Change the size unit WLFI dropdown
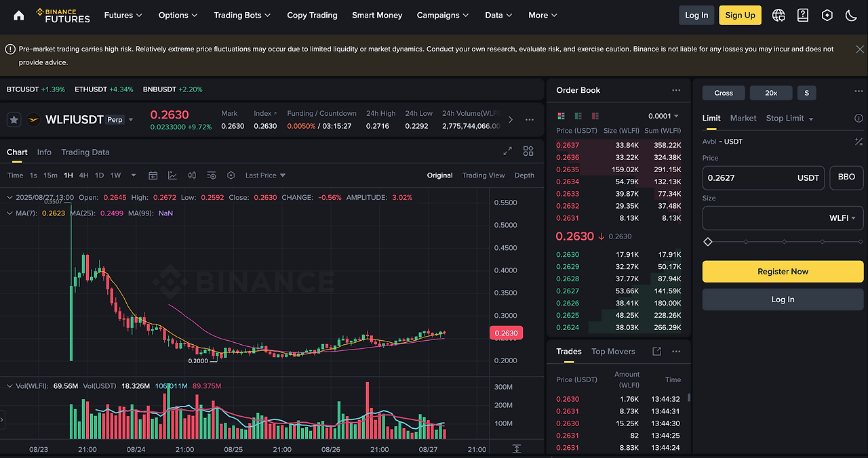The width and height of the screenshot is (868, 458). [842, 218]
